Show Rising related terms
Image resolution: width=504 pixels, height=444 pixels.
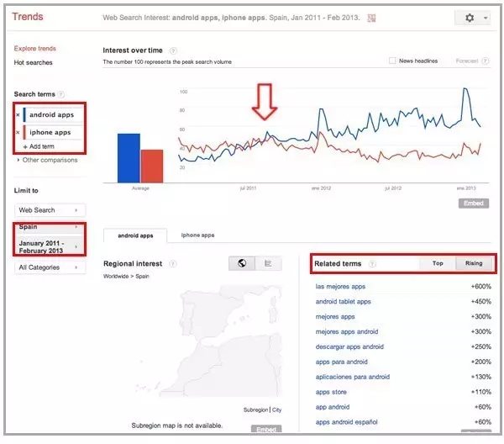(474, 263)
